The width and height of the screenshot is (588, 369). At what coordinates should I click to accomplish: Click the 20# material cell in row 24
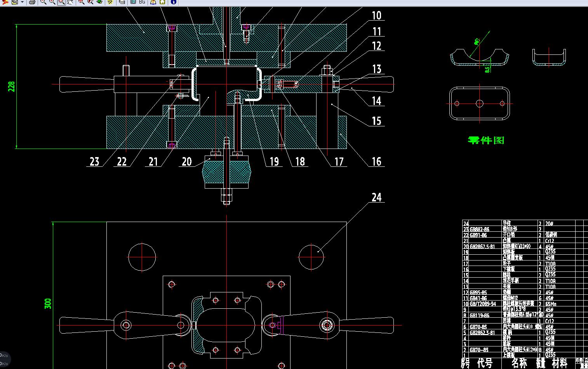click(x=549, y=224)
